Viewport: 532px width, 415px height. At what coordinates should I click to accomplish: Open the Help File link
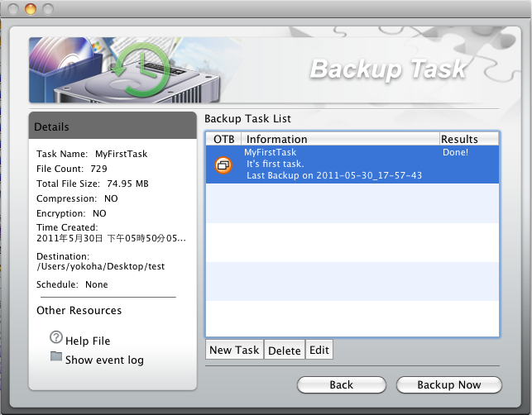pos(88,341)
